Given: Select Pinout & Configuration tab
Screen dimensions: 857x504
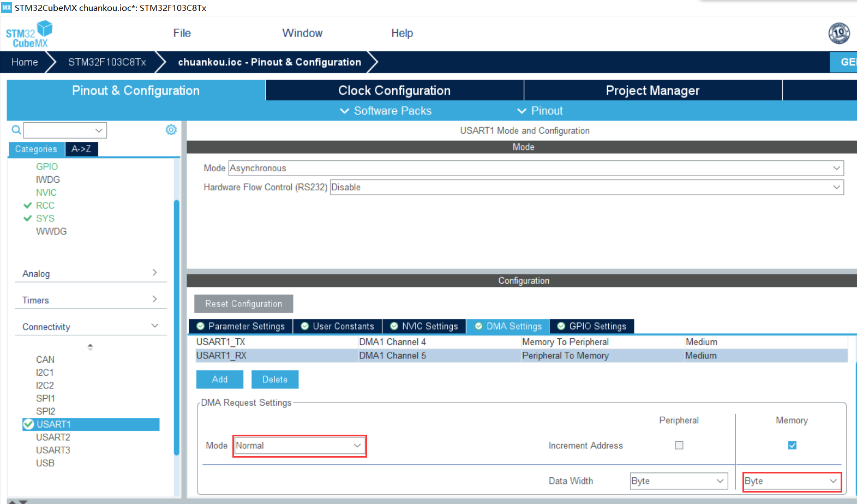Looking at the screenshot, I should [x=136, y=91].
